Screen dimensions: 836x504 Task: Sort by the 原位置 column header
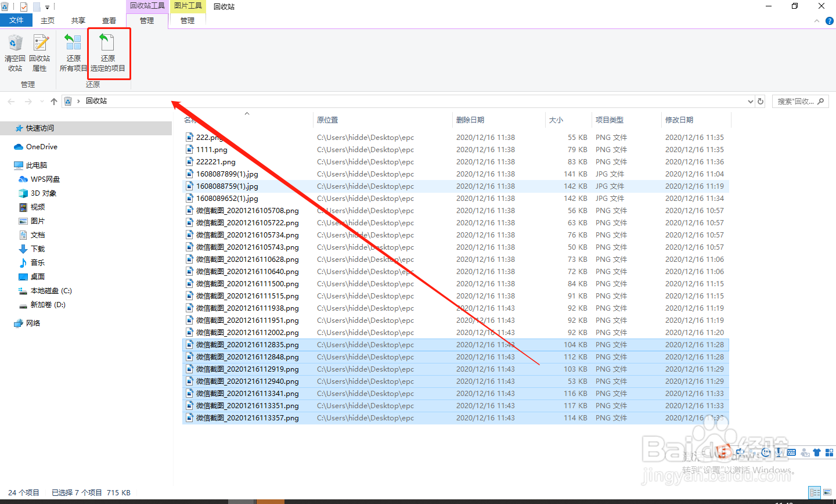pos(382,120)
